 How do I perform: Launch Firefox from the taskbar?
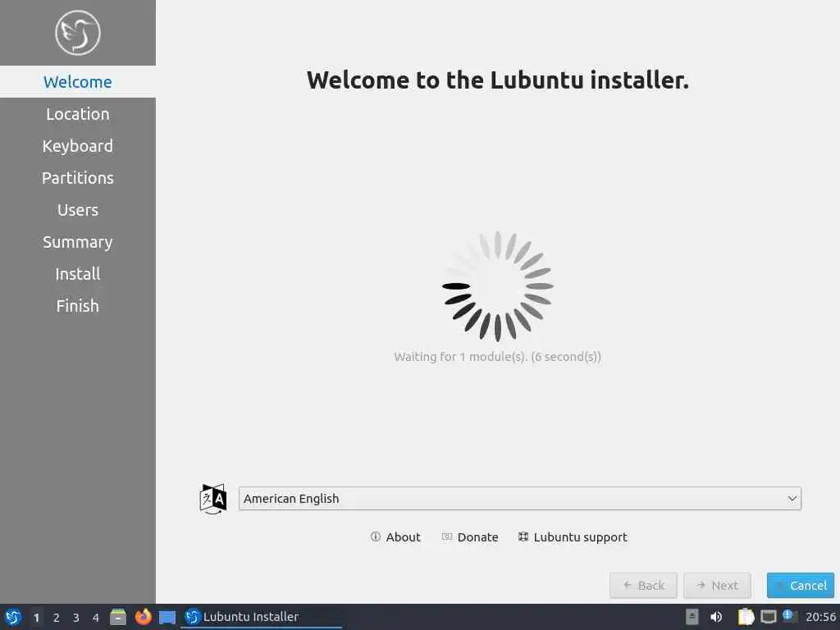[x=143, y=617]
